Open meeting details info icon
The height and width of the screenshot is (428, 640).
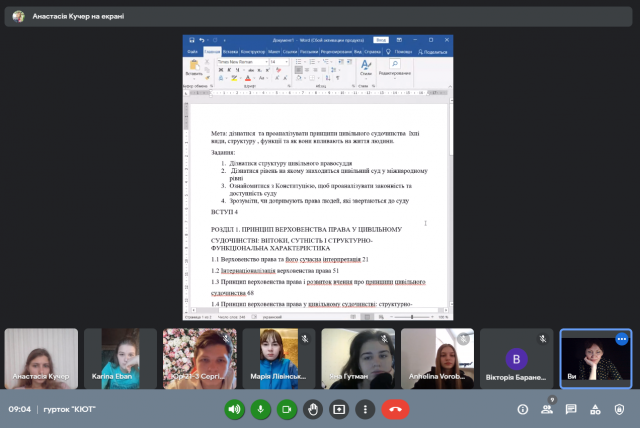522,409
